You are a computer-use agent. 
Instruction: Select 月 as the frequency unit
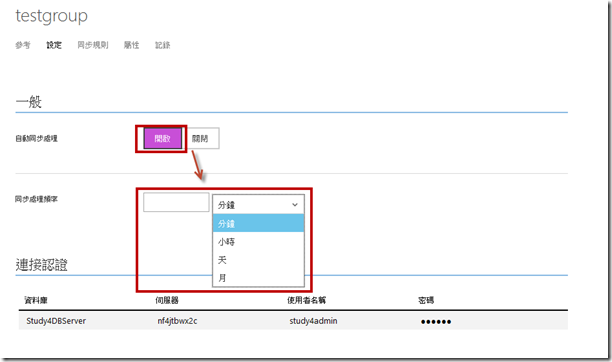tap(258, 278)
